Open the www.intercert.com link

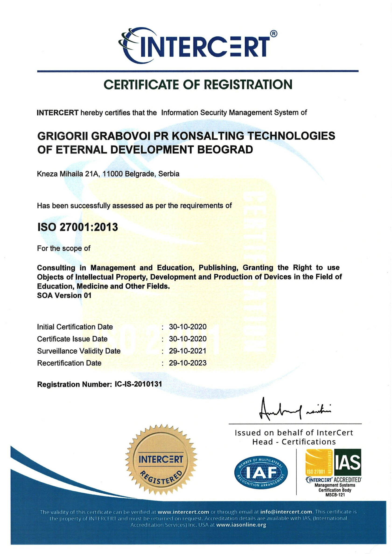coord(183,512)
